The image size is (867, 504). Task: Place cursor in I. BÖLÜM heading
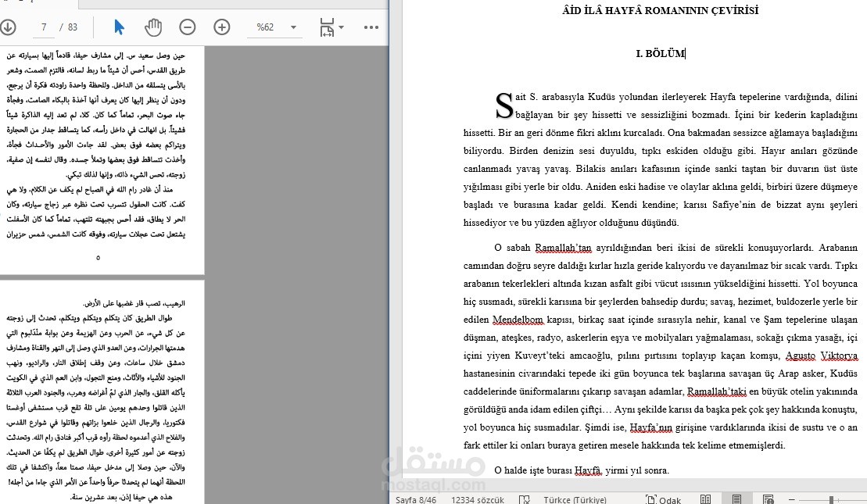click(660, 54)
